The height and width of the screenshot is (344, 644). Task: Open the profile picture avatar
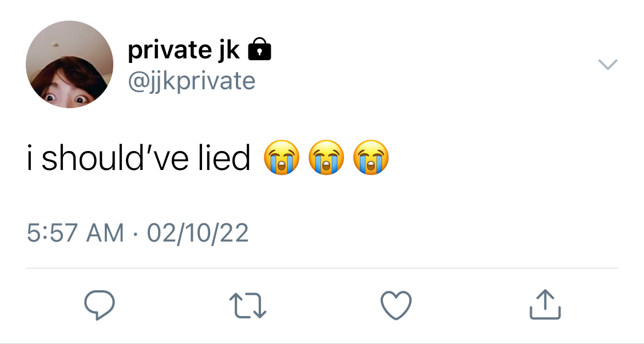point(69,65)
